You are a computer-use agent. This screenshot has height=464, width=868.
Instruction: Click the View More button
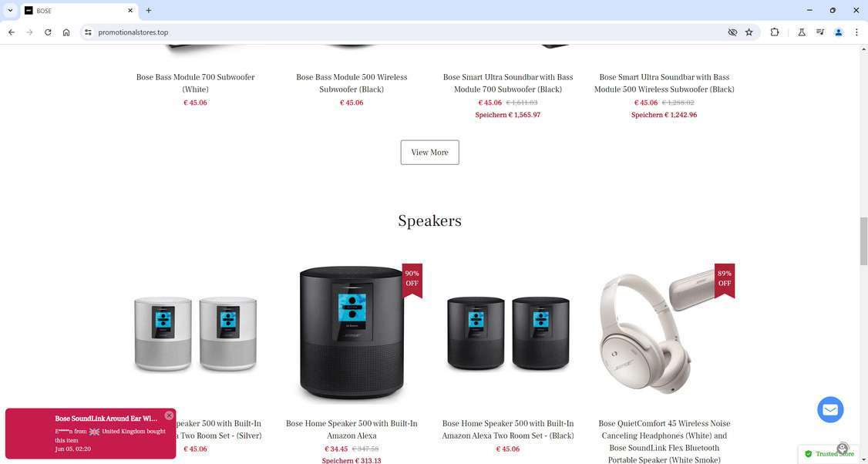tap(429, 153)
